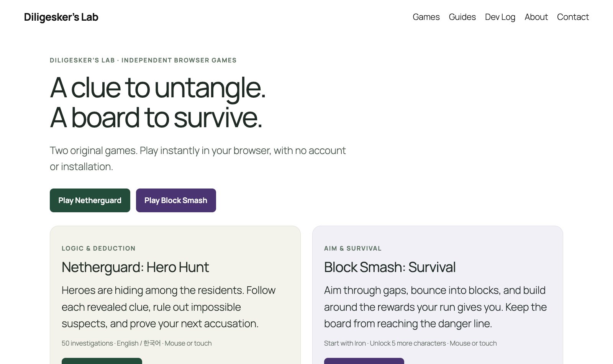The height and width of the screenshot is (364, 613).
Task: Open the Dev Log section
Action: (x=500, y=17)
